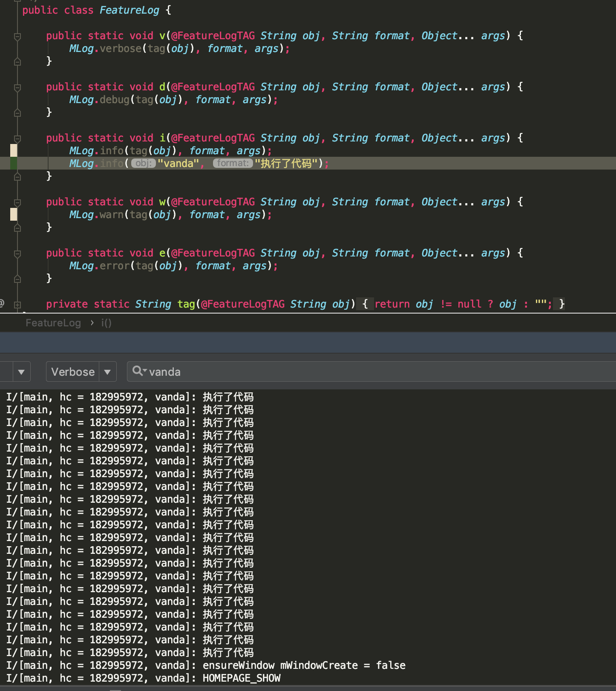Screen dimensions: 616x691
Task: Click the change marker beside MLog.warn line
Action: (x=14, y=214)
